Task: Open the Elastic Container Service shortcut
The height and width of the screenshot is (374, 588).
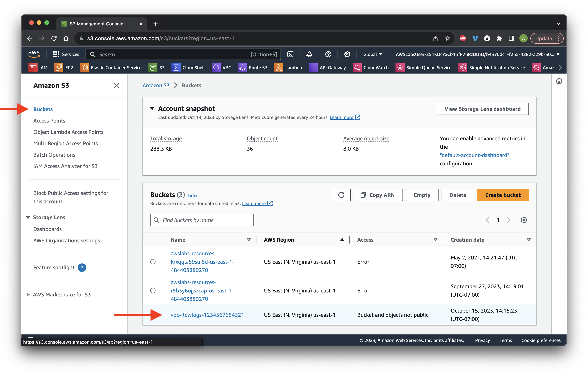Action: tap(111, 68)
